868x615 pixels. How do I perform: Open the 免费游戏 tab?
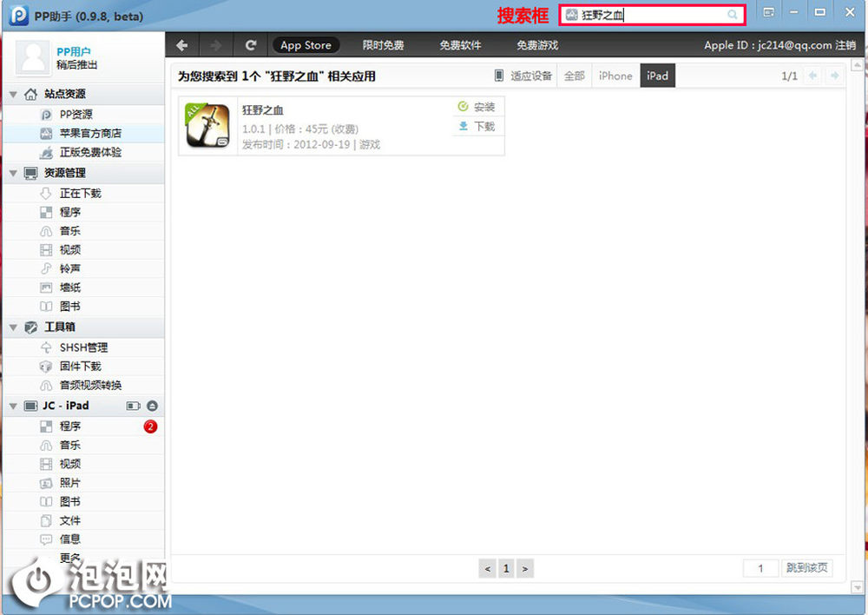[x=537, y=45]
